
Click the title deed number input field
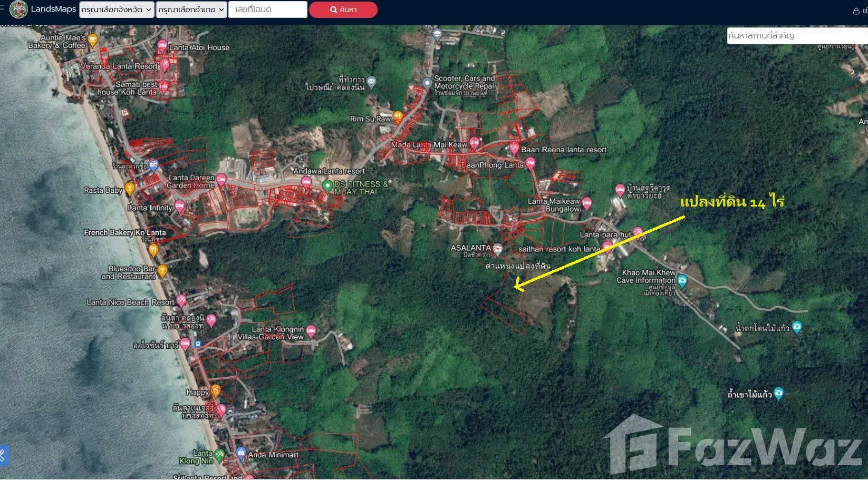[x=268, y=9]
